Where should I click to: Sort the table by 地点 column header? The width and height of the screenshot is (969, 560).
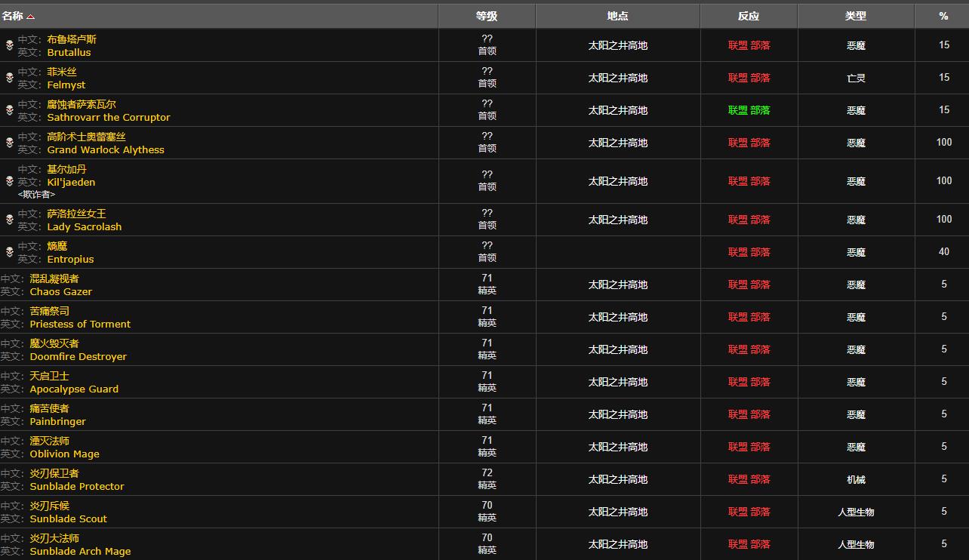pyautogui.click(x=617, y=16)
